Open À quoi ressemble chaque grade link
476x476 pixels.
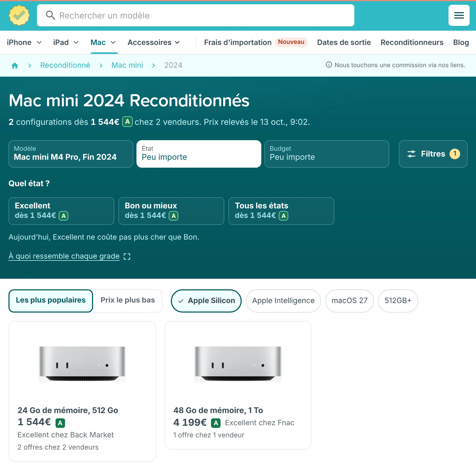tap(64, 256)
